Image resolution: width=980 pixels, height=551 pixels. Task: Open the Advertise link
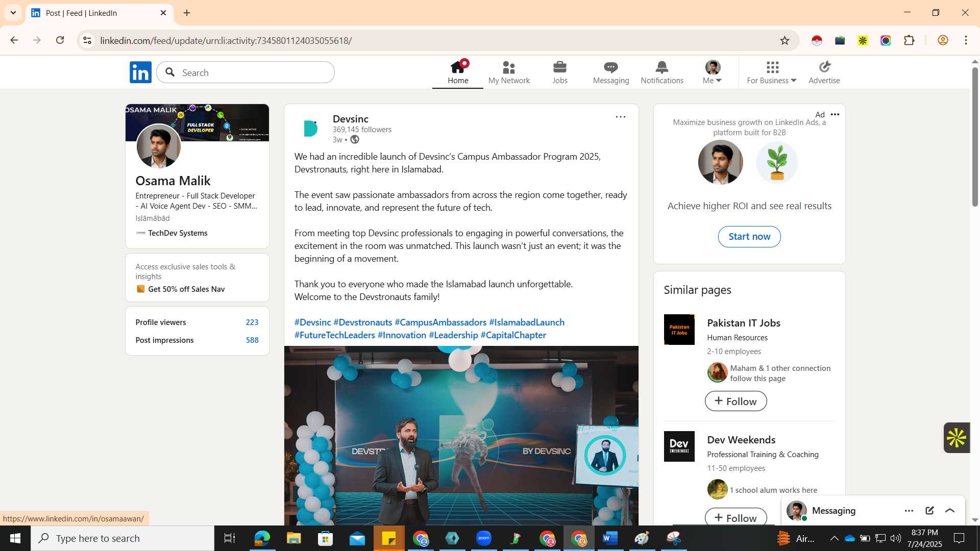pyautogui.click(x=824, y=72)
